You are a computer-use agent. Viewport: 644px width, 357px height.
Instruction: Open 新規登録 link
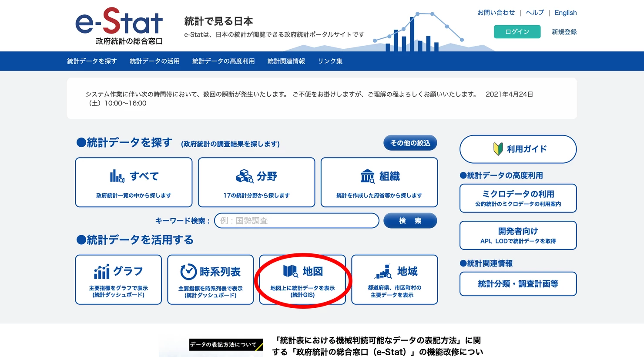point(564,32)
